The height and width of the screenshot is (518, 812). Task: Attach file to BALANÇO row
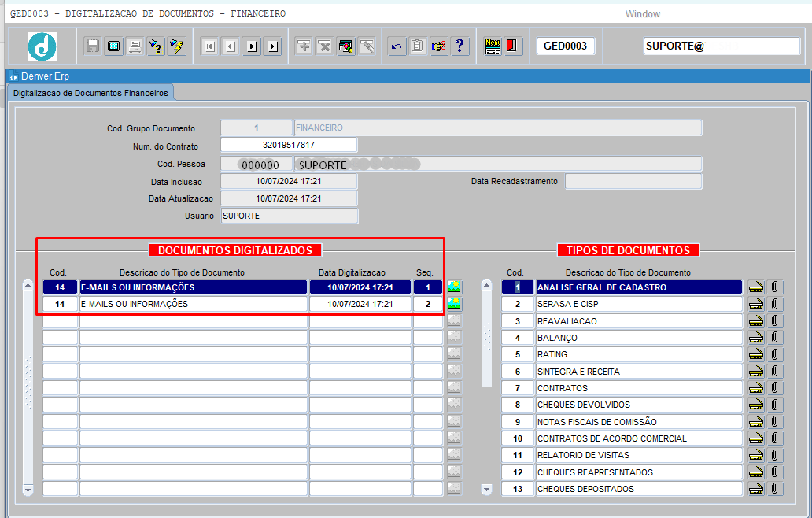[x=775, y=337]
